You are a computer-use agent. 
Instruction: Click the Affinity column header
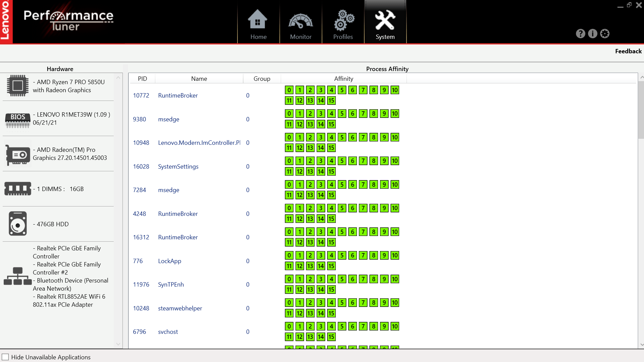[x=343, y=78]
